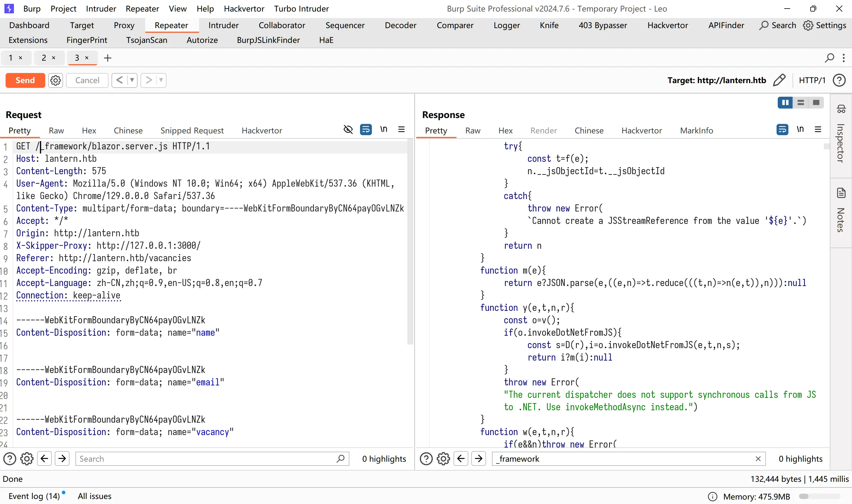Toggle word wrap icon in Request pane

coord(366,129)
